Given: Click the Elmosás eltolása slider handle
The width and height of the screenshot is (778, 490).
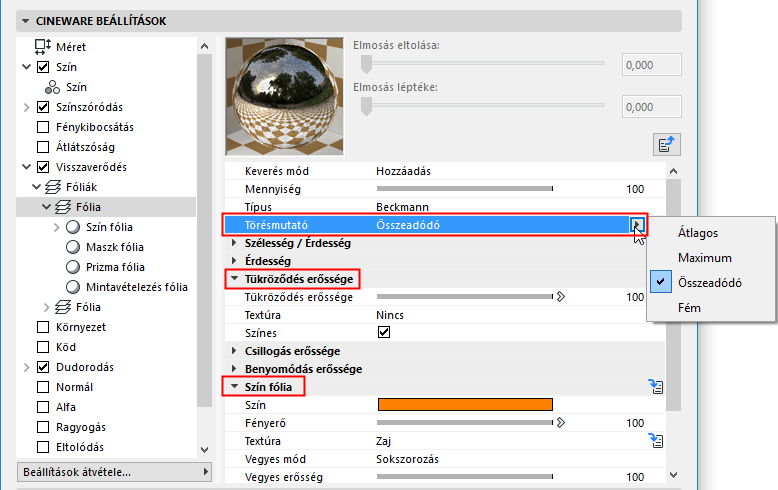Looking at the screenshot, I should 367,64.
